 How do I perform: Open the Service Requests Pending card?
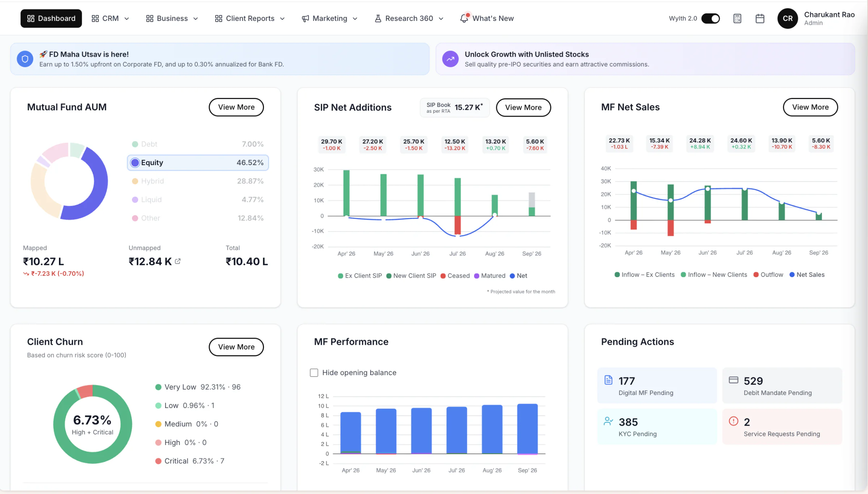click(x=782, y=426)
